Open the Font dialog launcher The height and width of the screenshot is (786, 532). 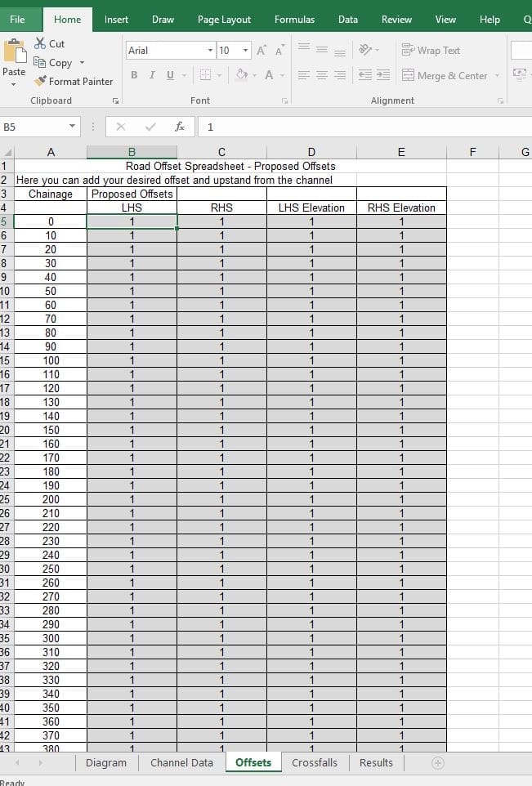[285, 100]
